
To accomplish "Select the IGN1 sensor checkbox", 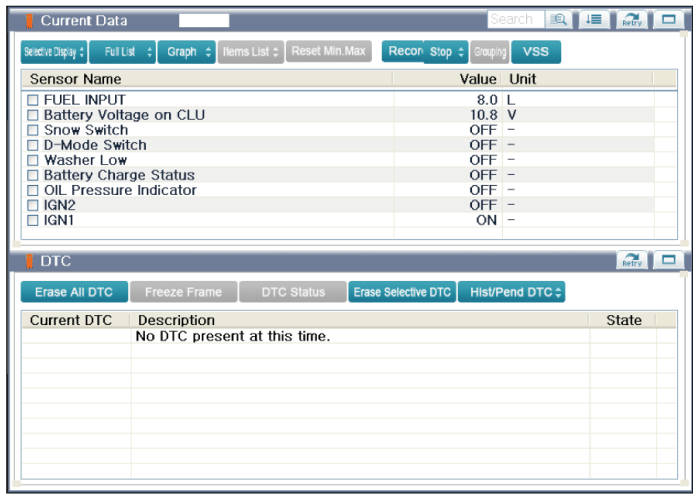I will point(33,221).
